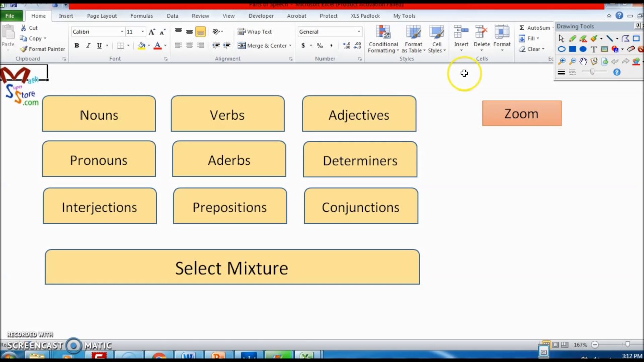The width and height of the screenshot is (644, 362).
Task: Increase font size with Grow Font
Action: pyautogui.click(x=152, y=32)
